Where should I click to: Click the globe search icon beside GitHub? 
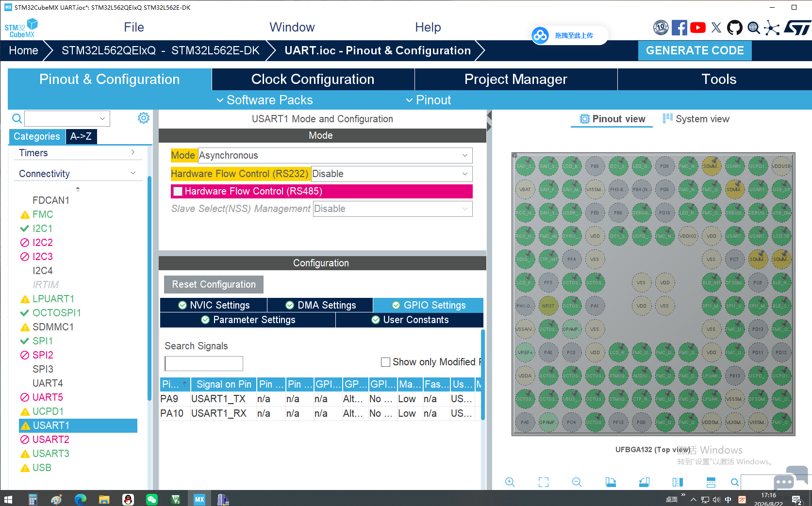(x=753, y=28)
